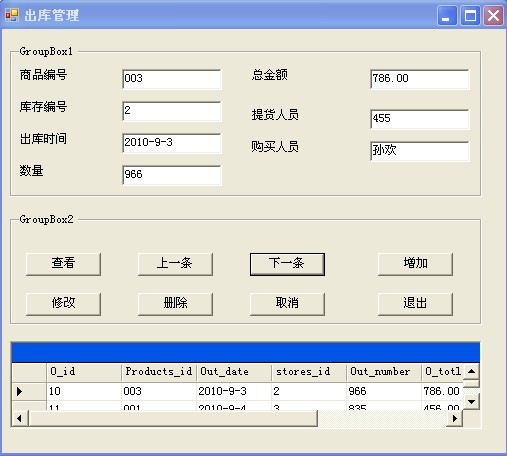Click the blue grid caption bar

(246, 352)
